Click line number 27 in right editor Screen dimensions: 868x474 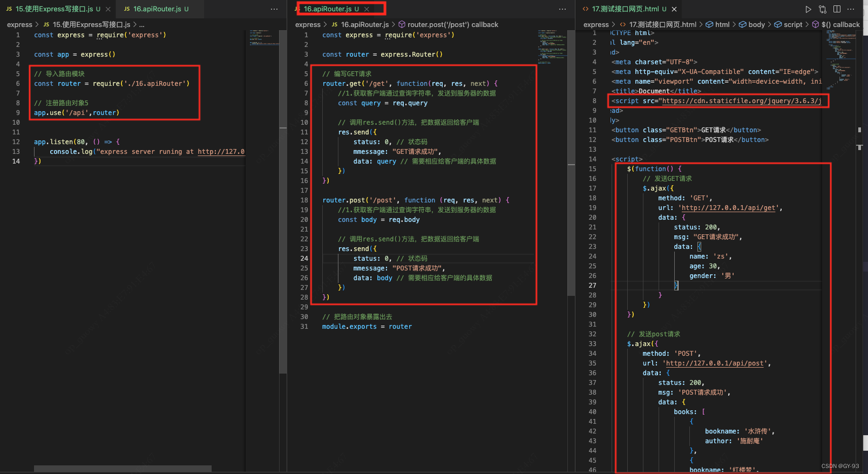pyautogui.click(x=593, y=286)
